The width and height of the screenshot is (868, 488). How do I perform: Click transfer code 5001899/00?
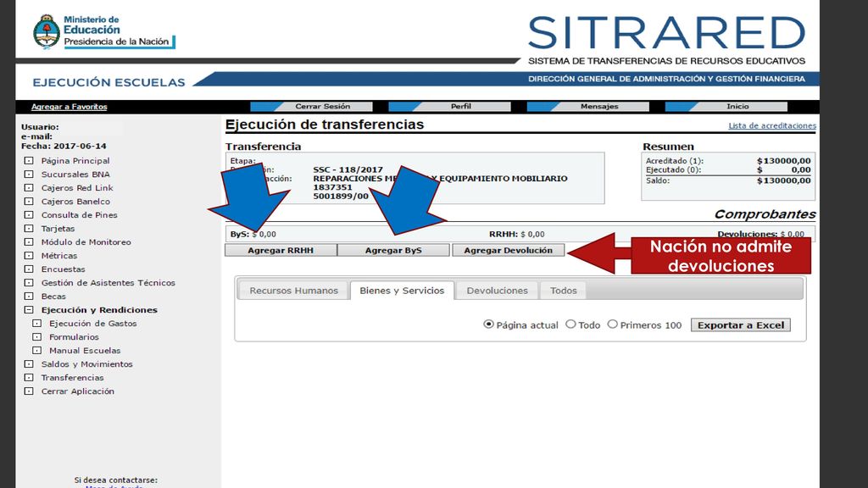tap(341, 196)
